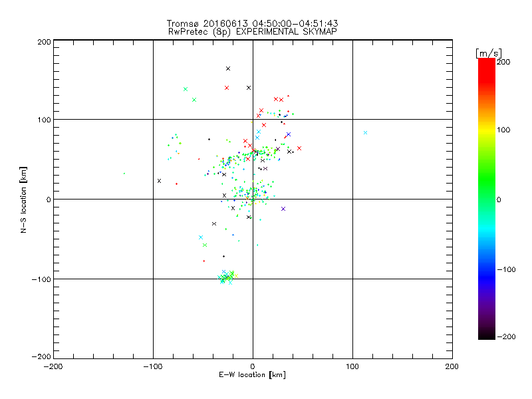Click the 'N-S location [km]' axis label
The height and width of the screenshot is (399, 532).
point(23,199)
